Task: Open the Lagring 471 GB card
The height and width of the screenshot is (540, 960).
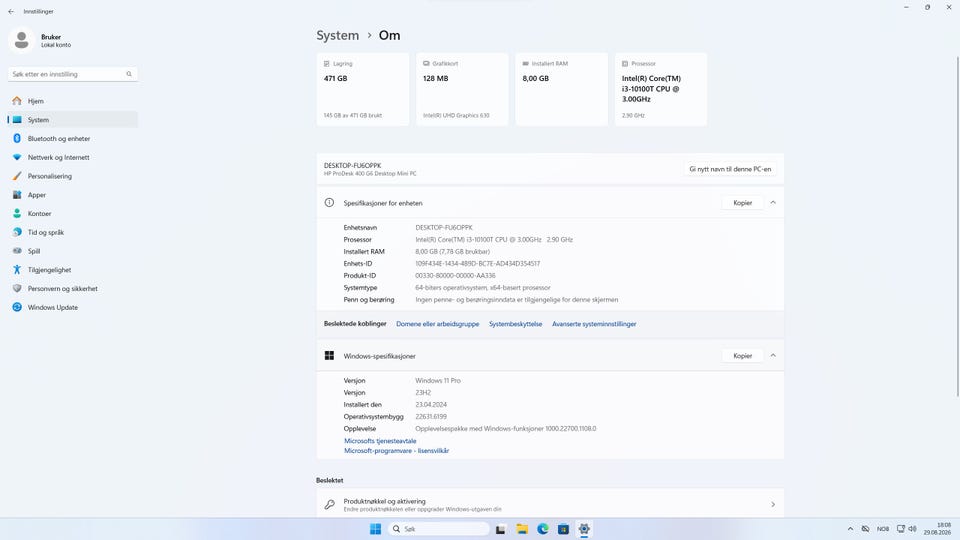Action: tap(362, 89)
